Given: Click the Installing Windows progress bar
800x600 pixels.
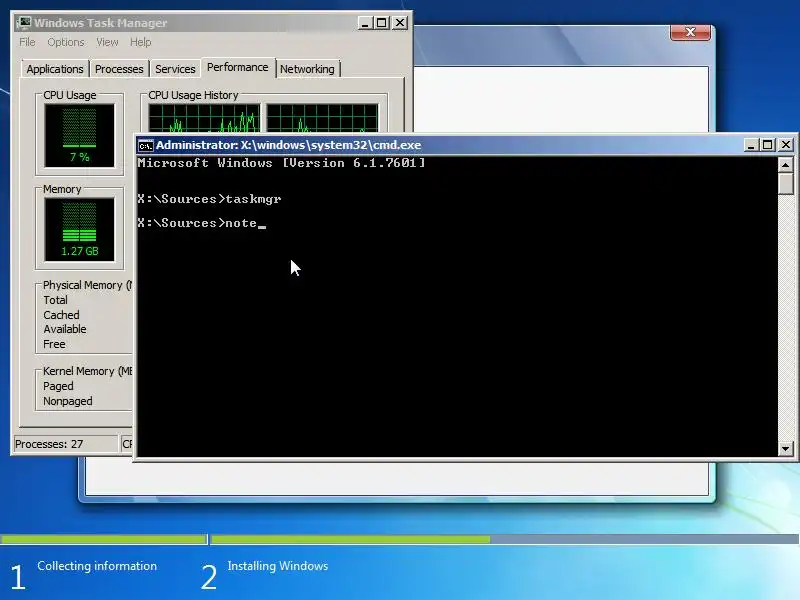Looking at the screenshot, I should [x=505, y=539].
